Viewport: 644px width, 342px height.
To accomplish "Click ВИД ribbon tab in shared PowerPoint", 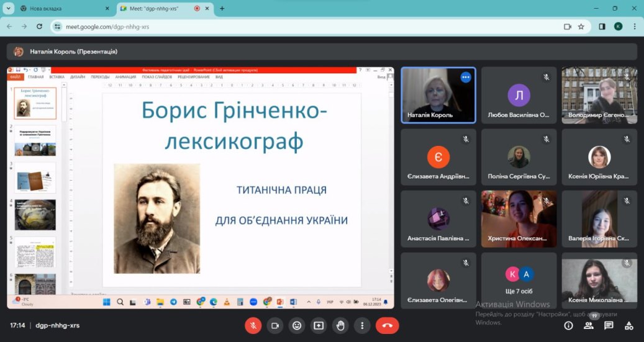I will pyautogui.click(x=219, y=77).
